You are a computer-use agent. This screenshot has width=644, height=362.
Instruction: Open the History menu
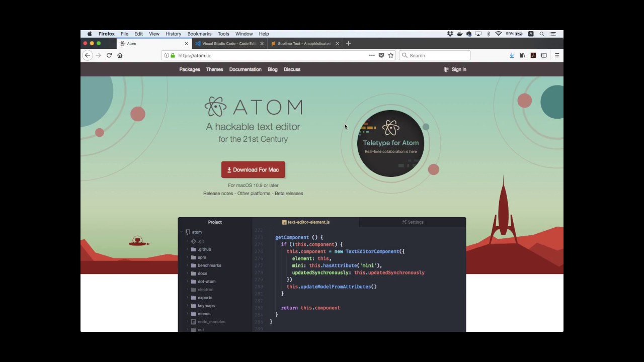pyautogui.click(x=173, y=34)
